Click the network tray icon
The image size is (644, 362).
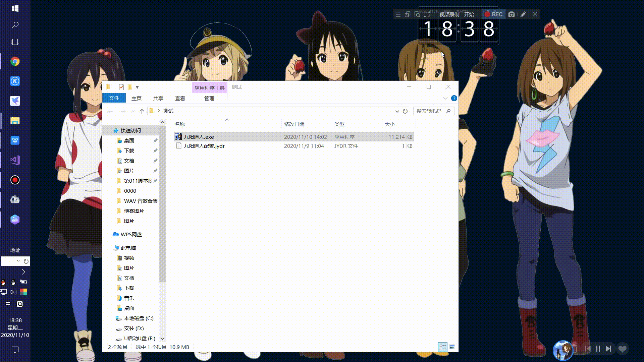coord(3,292)
